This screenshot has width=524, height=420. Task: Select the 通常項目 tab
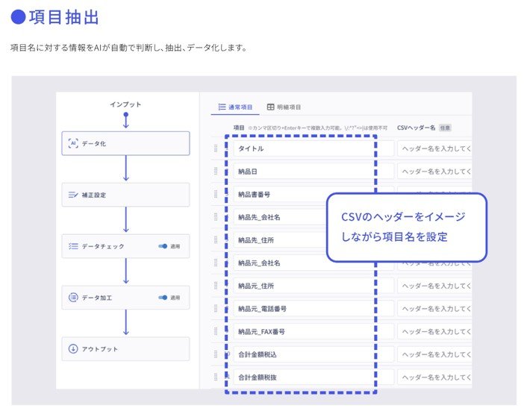pos(235,107)
